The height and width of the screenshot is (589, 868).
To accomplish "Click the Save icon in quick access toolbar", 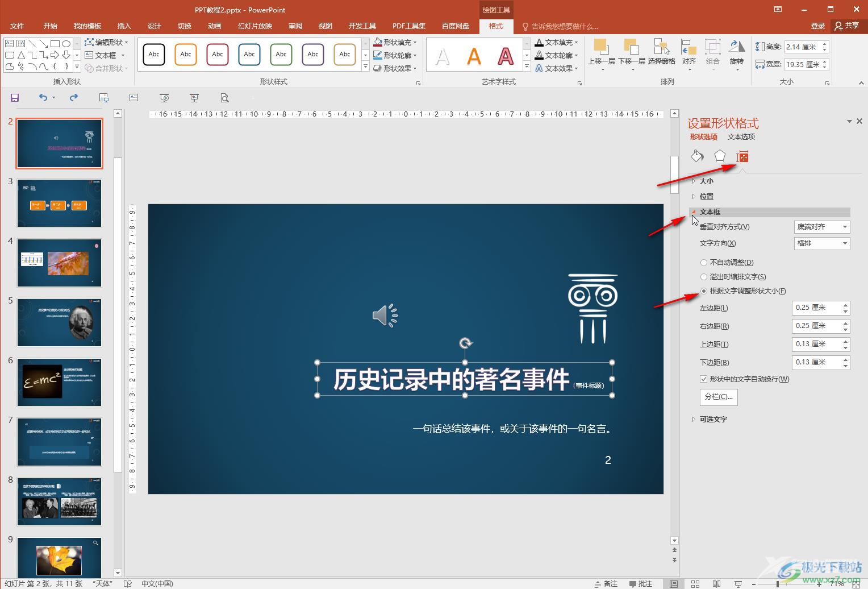I will click(15, 98).
